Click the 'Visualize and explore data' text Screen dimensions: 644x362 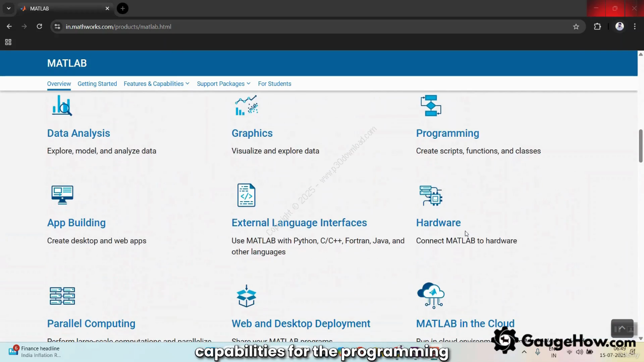pos(275,151)
